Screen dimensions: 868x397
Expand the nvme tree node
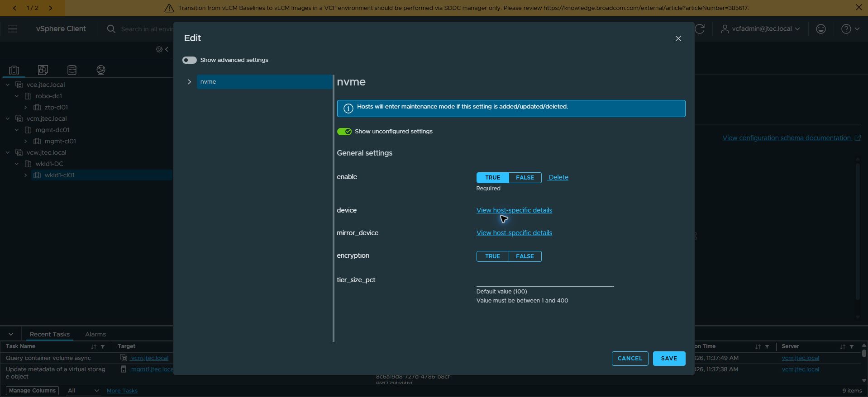point(189,82)
